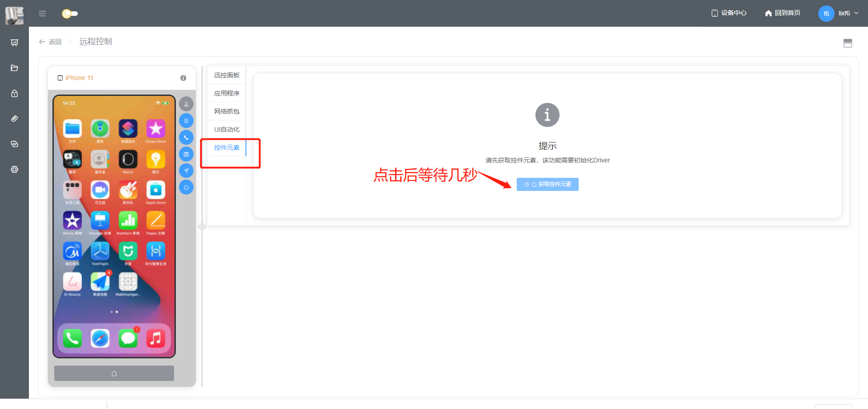Tap the M-Beauty app on the phone
This screenshot has width=868, height=409.
tap(72, 282)
